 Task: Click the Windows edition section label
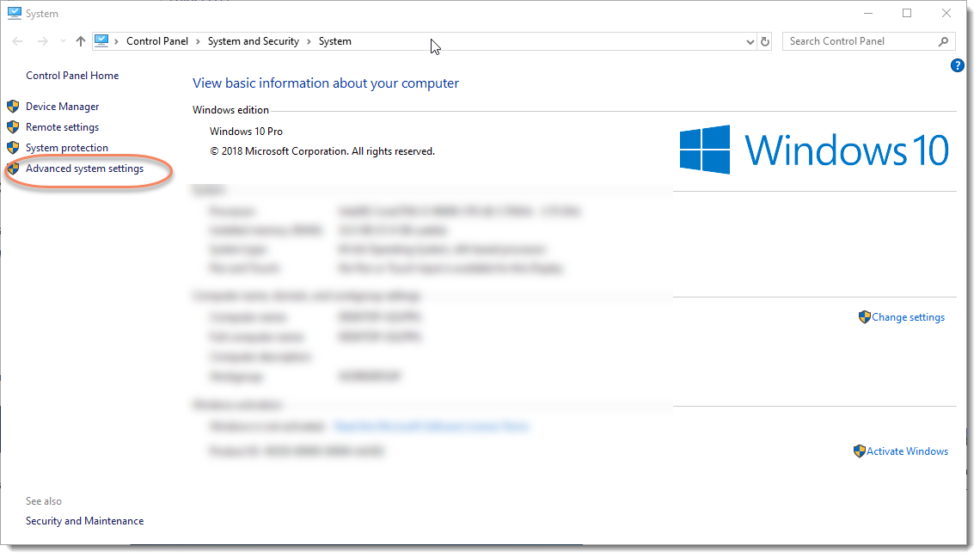pyautogui.click(x=230, y=110)
